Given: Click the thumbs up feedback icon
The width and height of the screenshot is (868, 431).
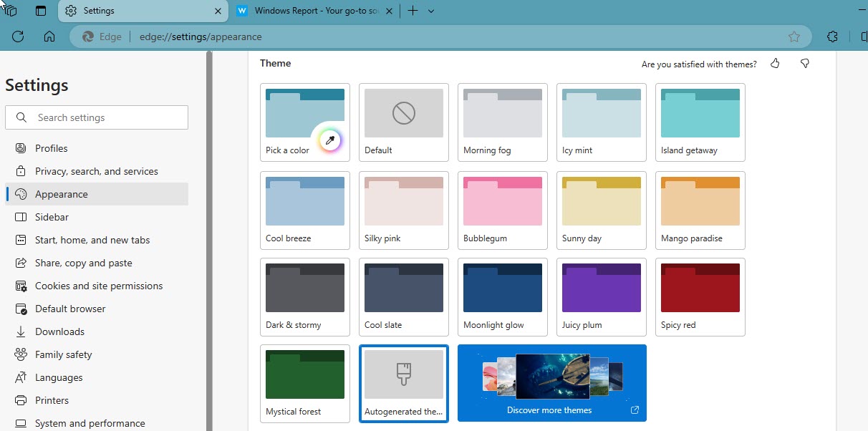Looking at the screenshot, I should 775,64.
